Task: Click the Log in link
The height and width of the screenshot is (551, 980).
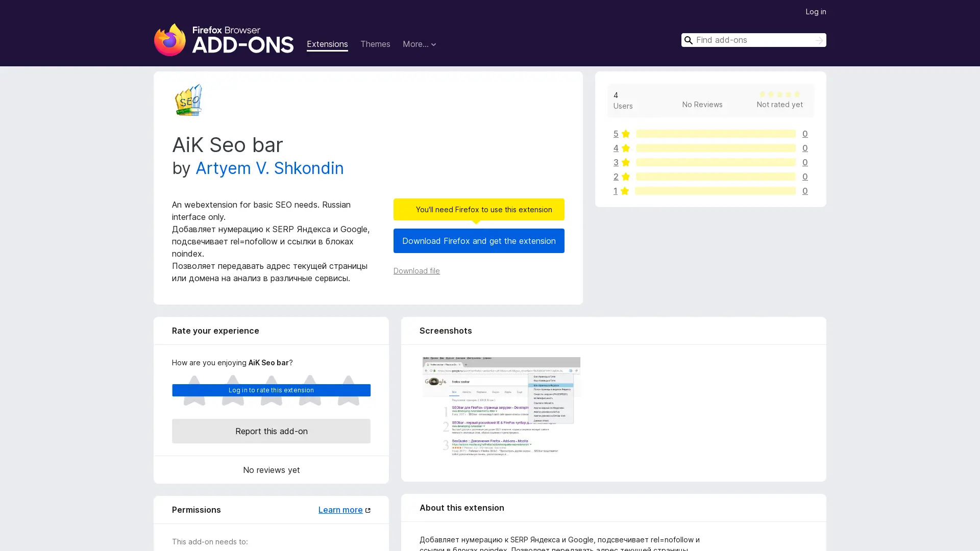Action: click(x=815, y=12)
